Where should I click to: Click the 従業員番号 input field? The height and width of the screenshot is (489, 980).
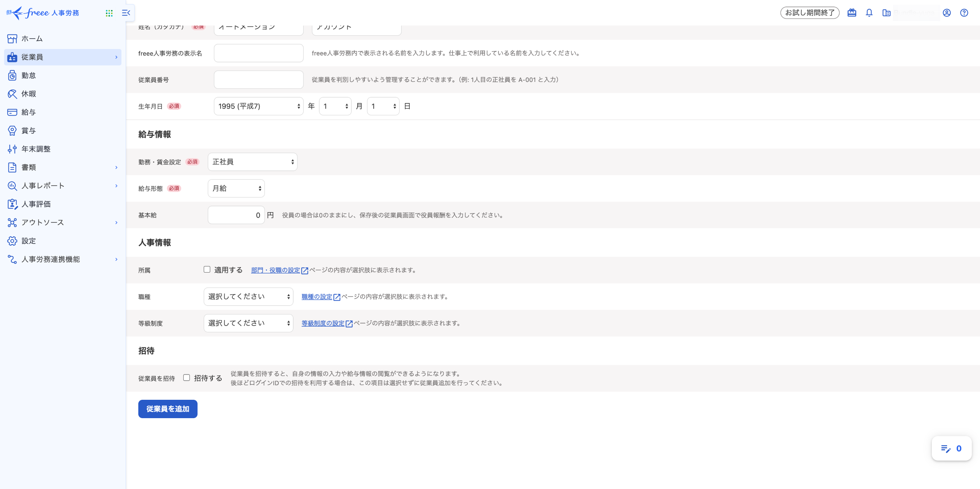click(258, 80)
